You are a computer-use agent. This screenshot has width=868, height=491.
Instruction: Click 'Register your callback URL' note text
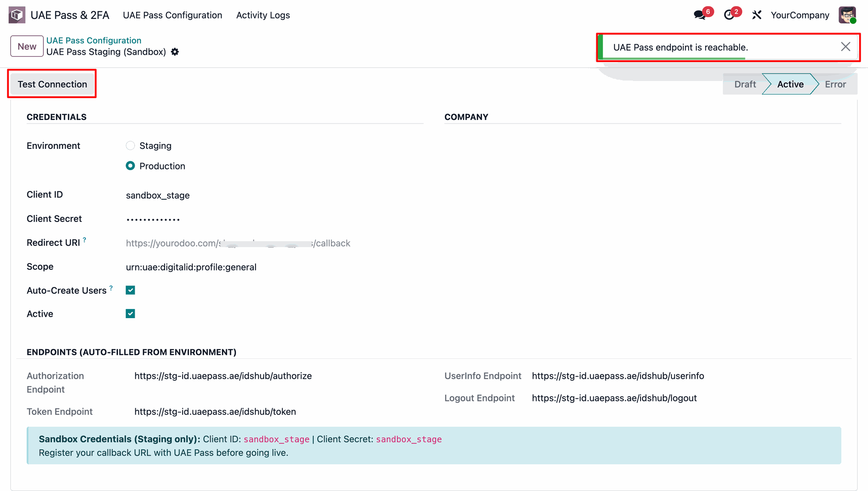(163, 453)
